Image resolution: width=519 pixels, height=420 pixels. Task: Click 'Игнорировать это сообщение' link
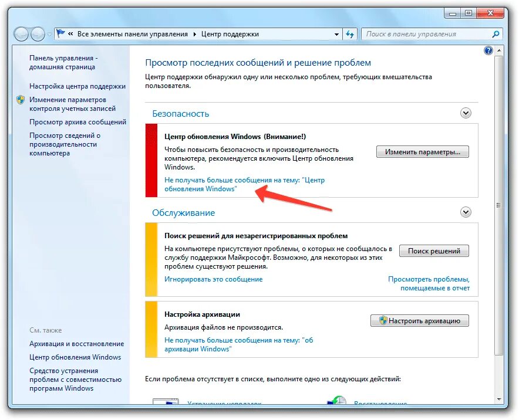(x=214, y=279)
